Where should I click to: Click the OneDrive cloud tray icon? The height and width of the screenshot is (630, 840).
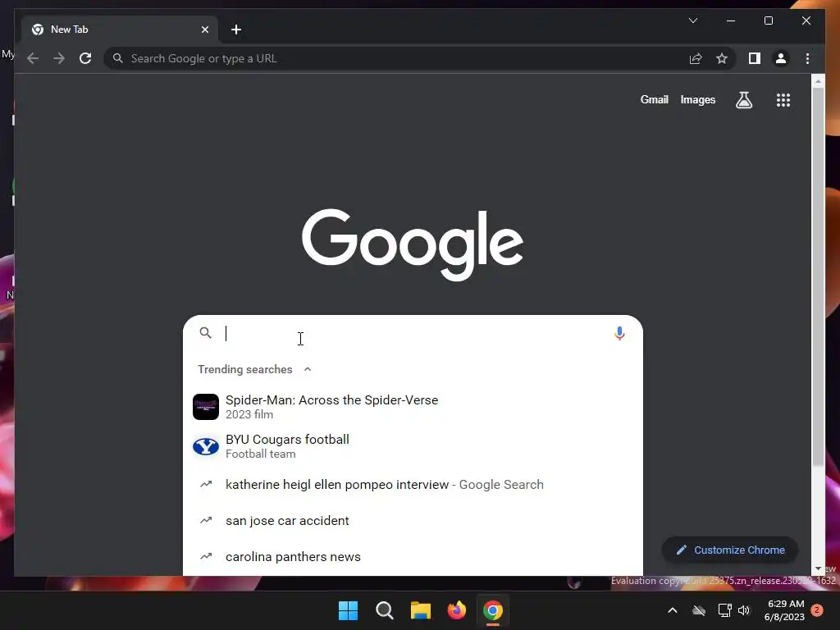coord(699,610)
